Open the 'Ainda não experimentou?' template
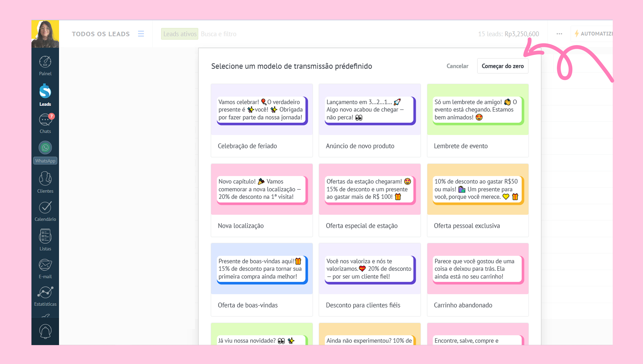 click(369, 334)
